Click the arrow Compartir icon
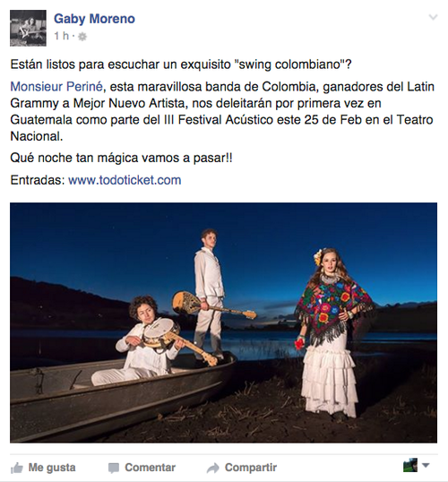Image resolution: width=448 pixels, height=482 pixels. pos(212,468)
